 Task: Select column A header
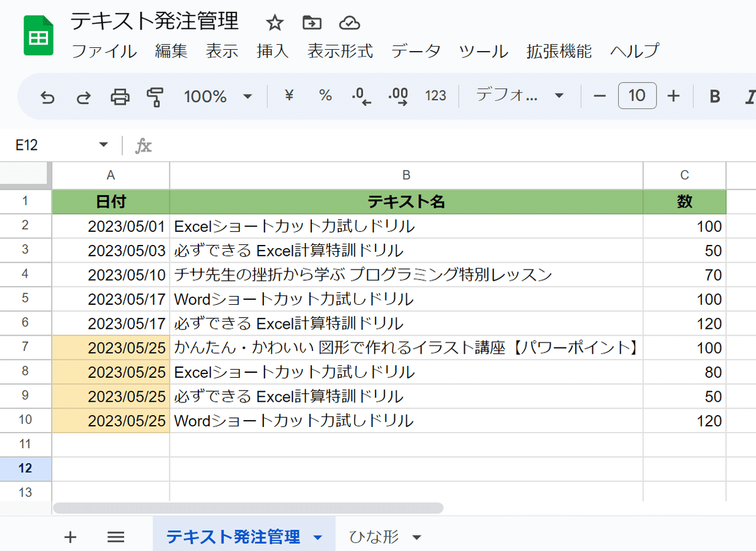(111, 175)
